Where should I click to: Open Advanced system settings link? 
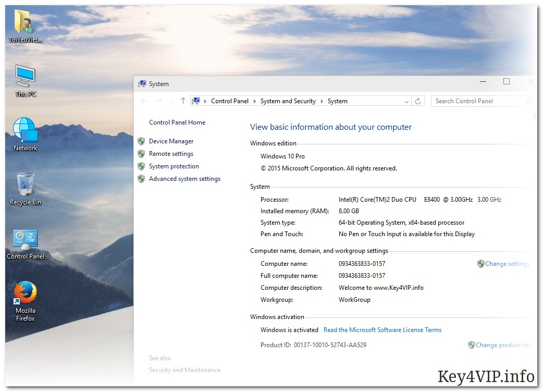point(184,179)
